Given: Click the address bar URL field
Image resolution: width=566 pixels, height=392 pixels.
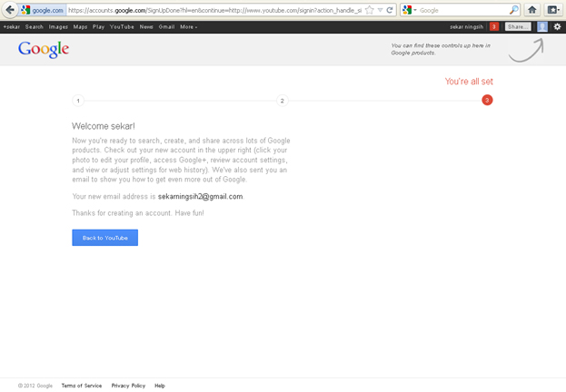Looking at the screenshot, I should point(214,11).
